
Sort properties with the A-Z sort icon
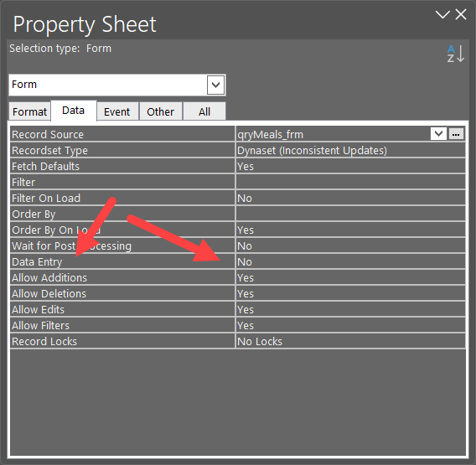tap(455, 54)
